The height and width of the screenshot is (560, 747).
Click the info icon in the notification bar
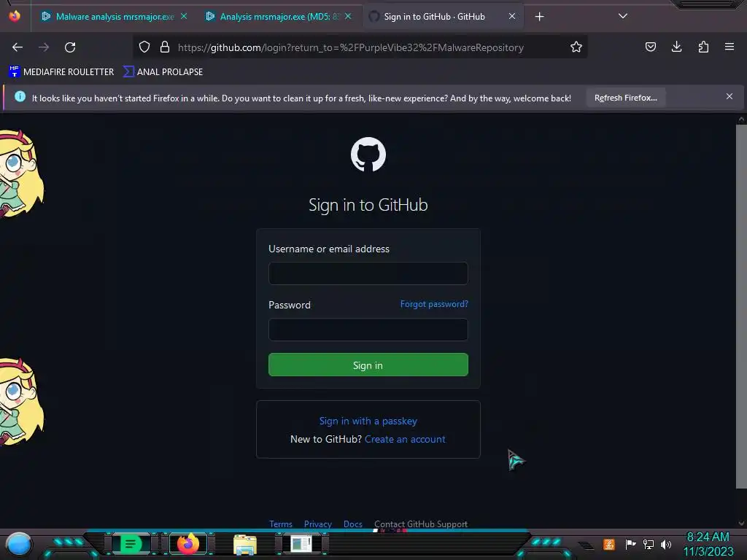(20, 97)
